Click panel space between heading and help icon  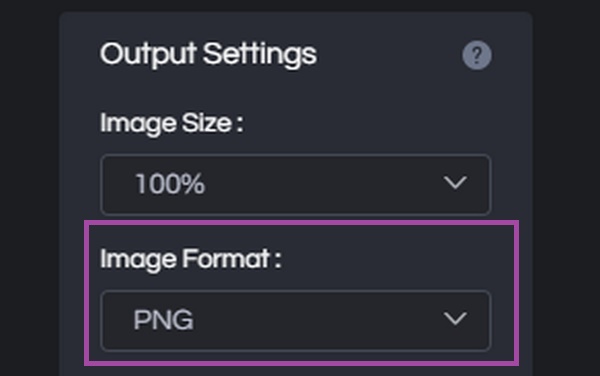coord(390,55)
